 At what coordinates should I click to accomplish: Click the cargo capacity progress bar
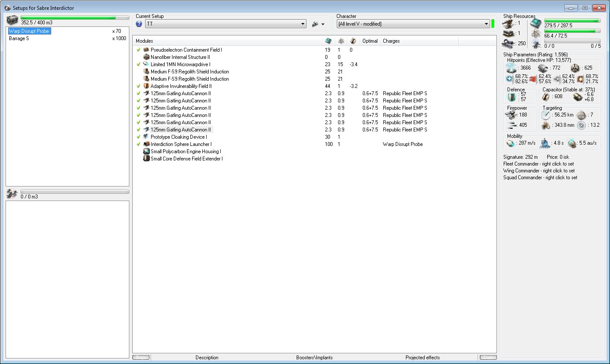[75, 18]
